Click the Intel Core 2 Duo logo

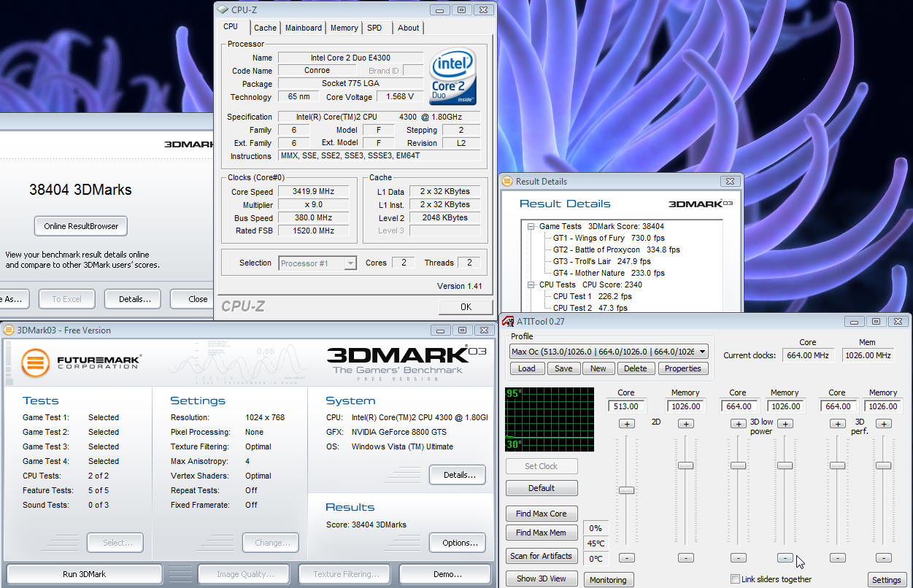pyautogui.click(x=452, y=76)
